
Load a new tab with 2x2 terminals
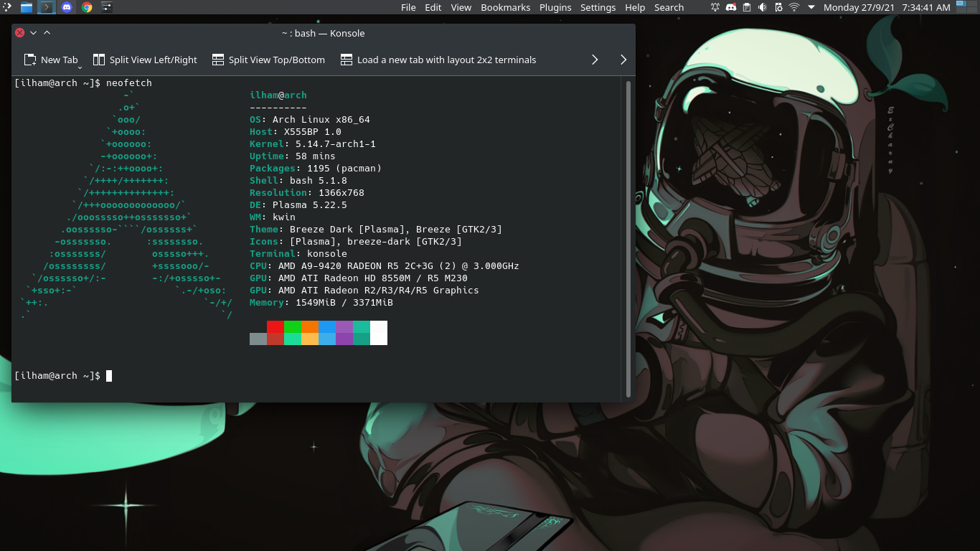pos(438,60)
